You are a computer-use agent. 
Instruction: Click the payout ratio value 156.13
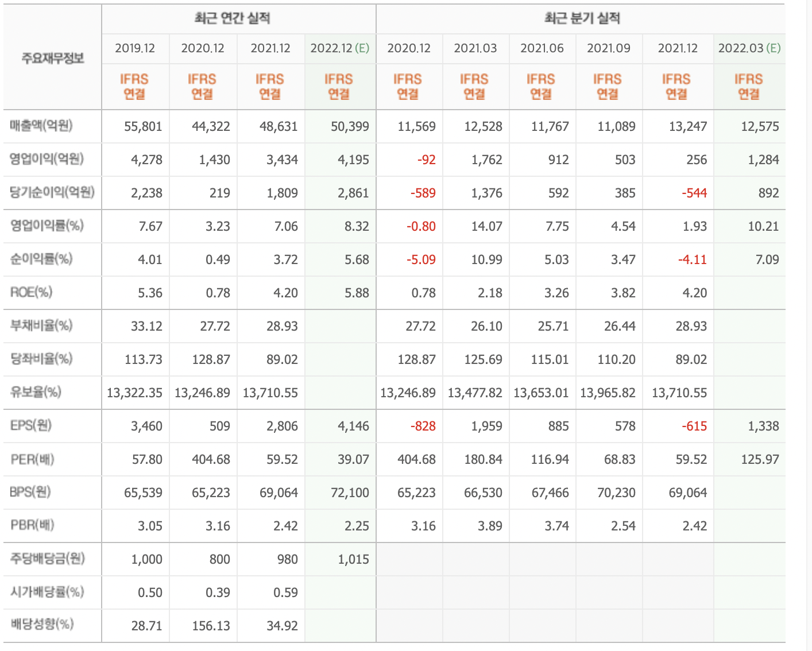pos(211,626)
